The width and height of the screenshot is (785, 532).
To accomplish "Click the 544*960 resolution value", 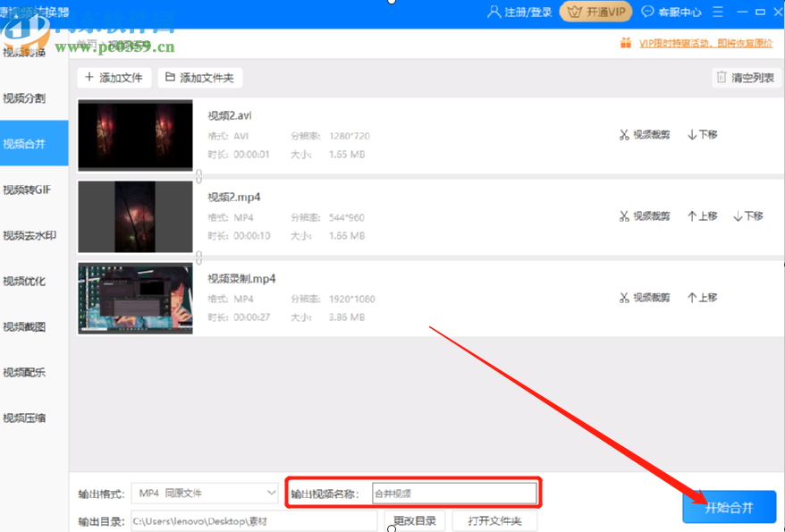I will tap(346, 217).
